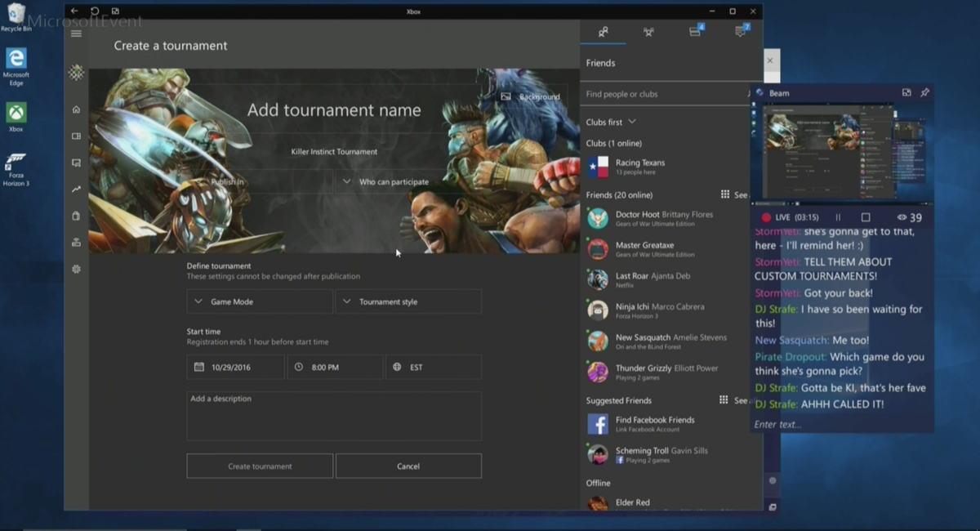This screenshot has width=980, height=531.
Task: Pin the Beam broadcast window
Action: 925,93
